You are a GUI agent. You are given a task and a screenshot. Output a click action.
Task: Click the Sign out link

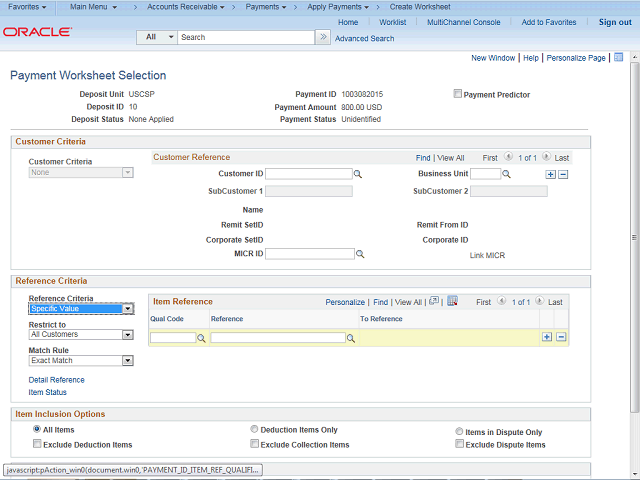tap(614, 22)
